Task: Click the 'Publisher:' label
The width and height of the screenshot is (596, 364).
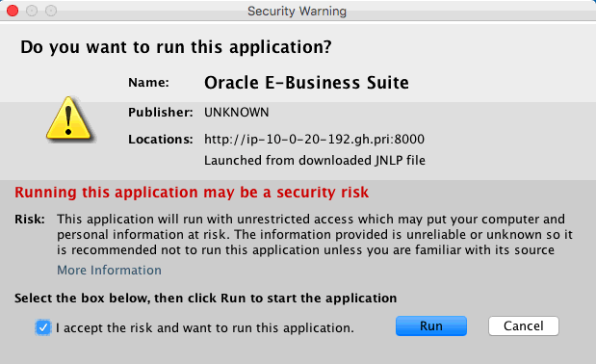Action: 161,113
